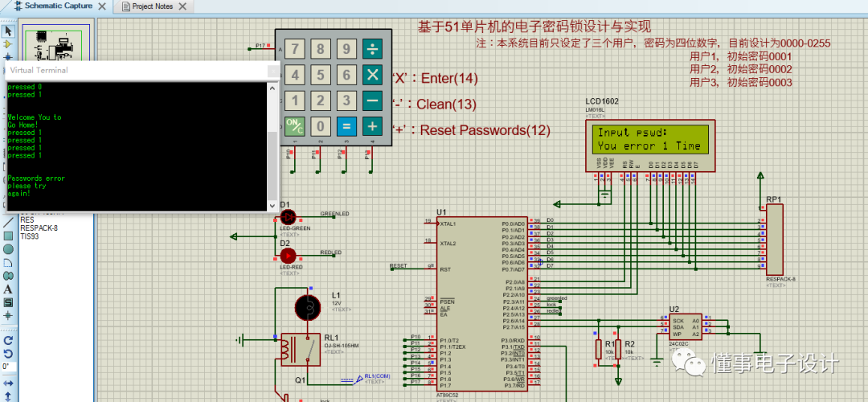Click the Virtual Terminal title bar
868x402 pixels.
pos(142,70)
